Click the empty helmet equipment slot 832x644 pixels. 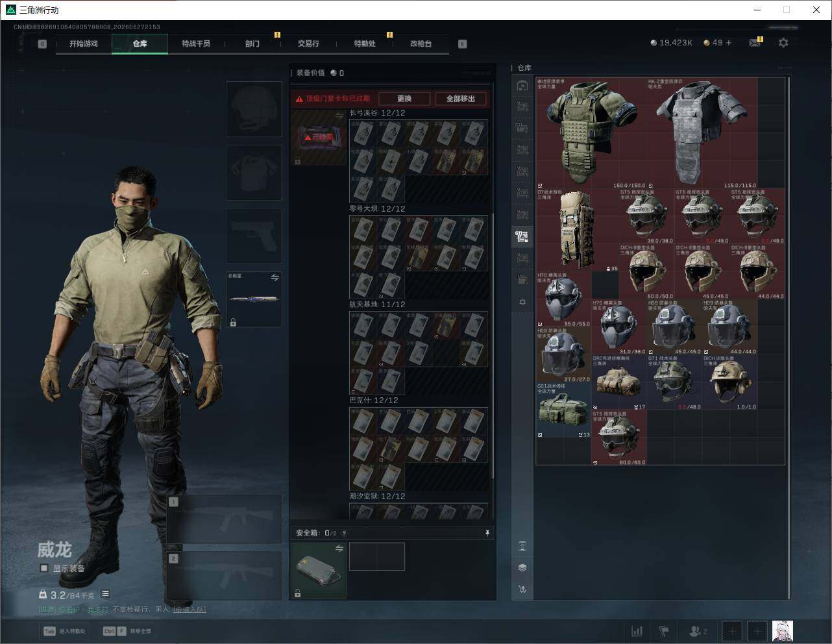coord(254,109)
